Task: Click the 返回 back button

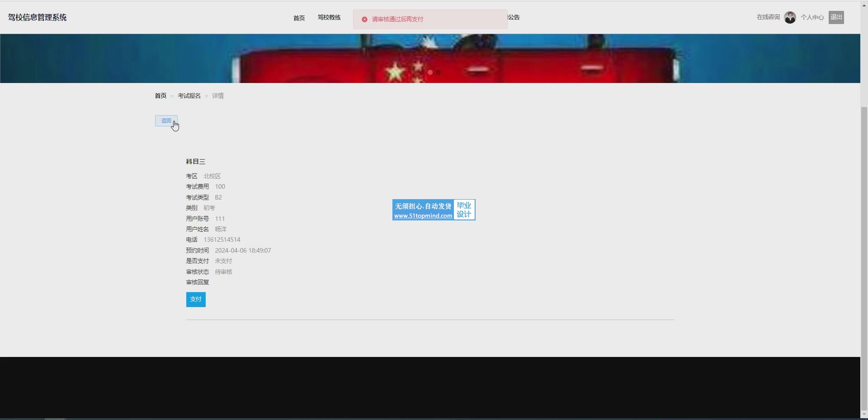Action: 166,121
